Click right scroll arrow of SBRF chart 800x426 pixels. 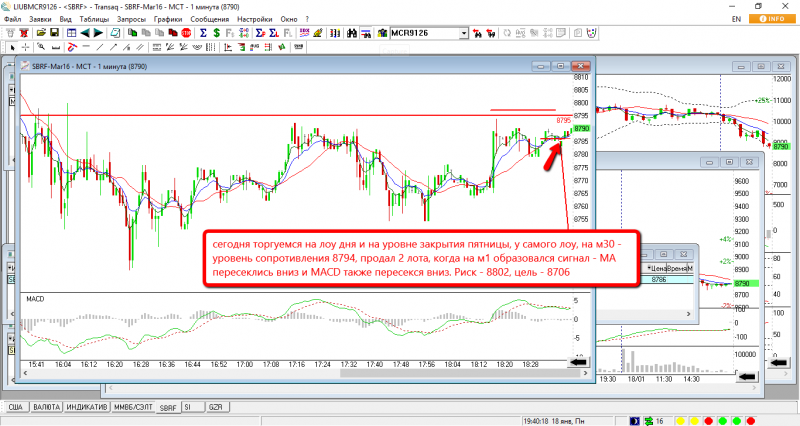(x=586, y=373)
